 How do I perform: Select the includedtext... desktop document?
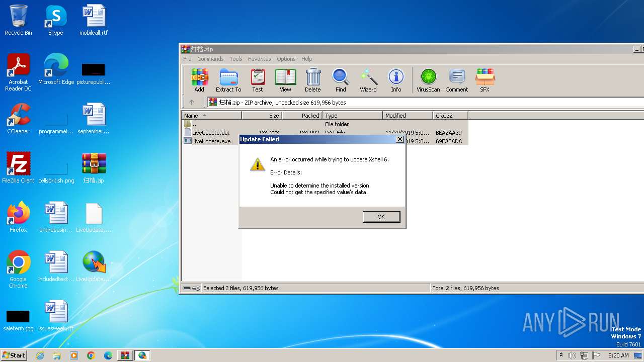pos(56,266)
